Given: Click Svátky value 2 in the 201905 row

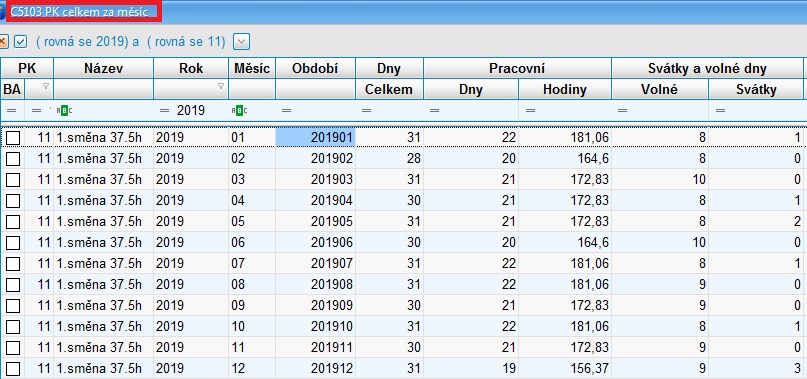Looking at the screenshot, I should [x=797, y=221].
